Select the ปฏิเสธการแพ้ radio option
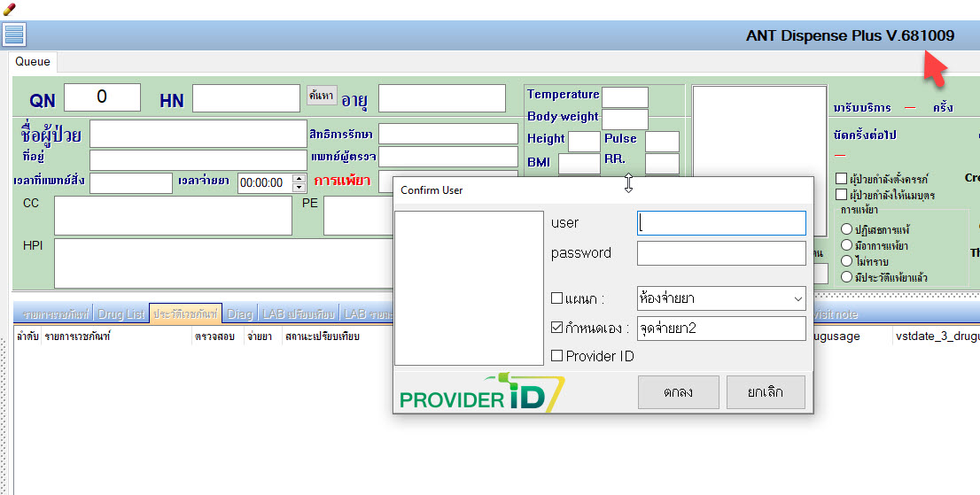The image size is (980, 495). [x=846, y=230]
